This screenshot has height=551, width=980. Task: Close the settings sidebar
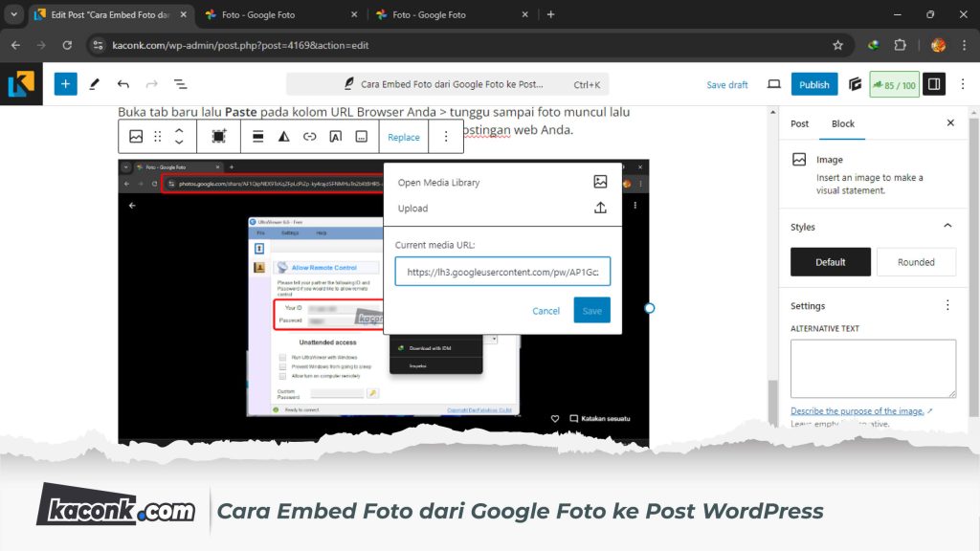point(950,123)
